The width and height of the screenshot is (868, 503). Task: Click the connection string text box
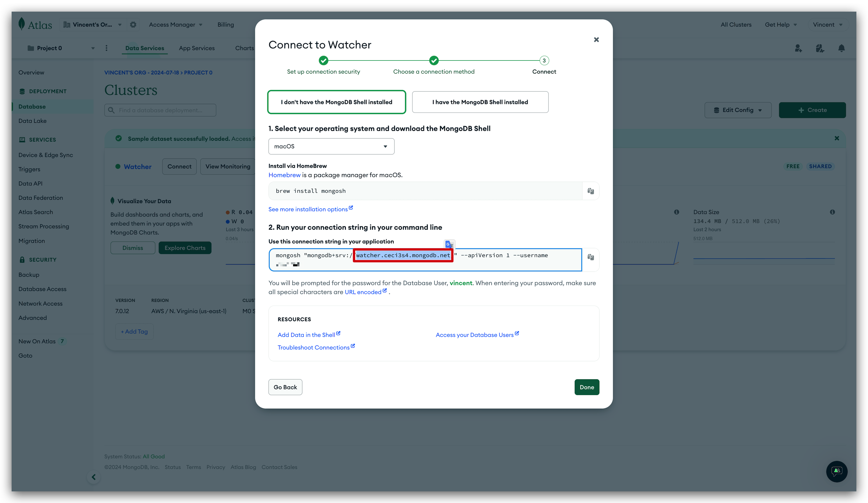(x=425, y=260)
